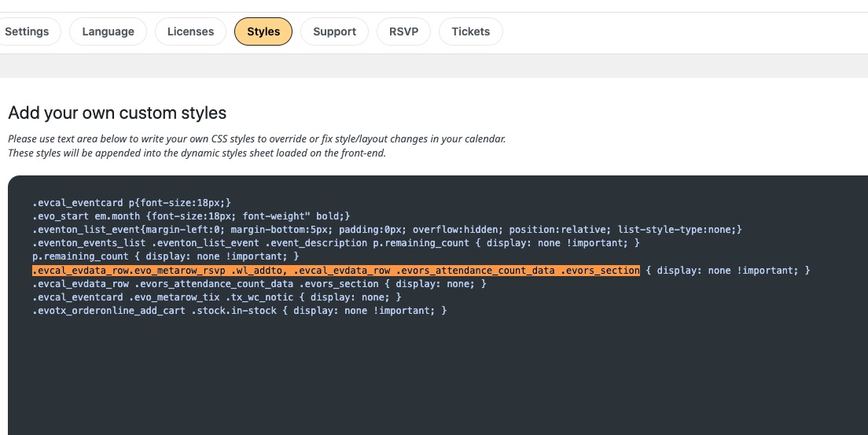Click the 'These styles will be appended' note
The height and width of the screenshot is (435, 868).
(x=197, y=153)
